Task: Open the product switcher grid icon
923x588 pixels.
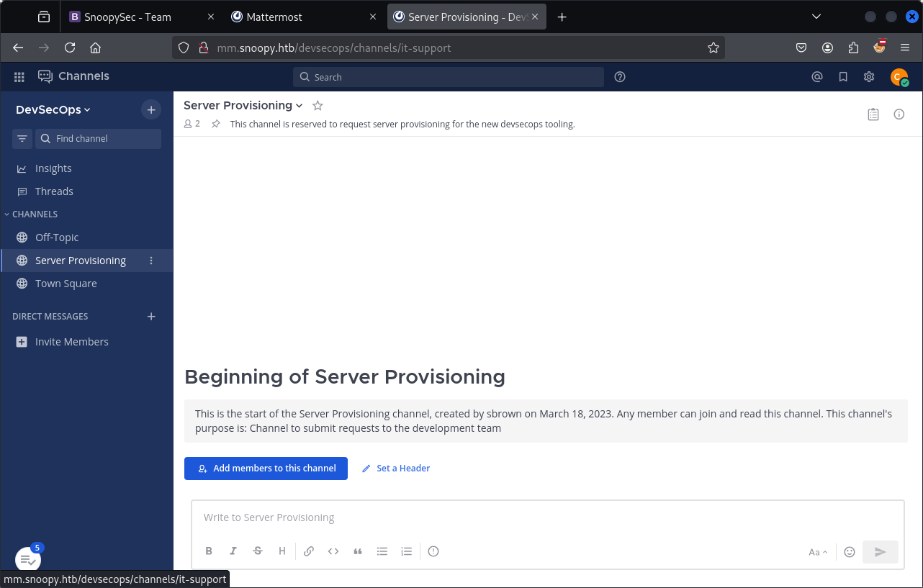Action: (x=19, y=77)
